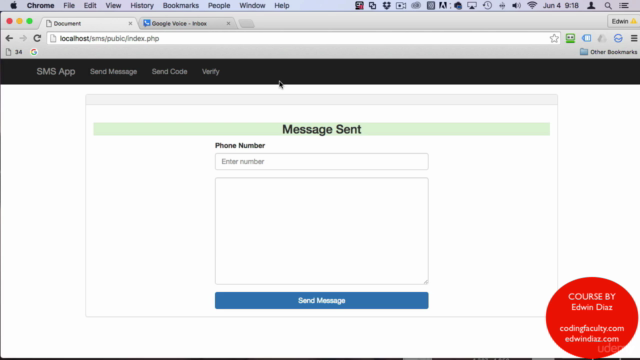The image size is (640, 360).
Task: Open the bookmark labeled 34
Action: pyautogui.click(x=14, y=52)
